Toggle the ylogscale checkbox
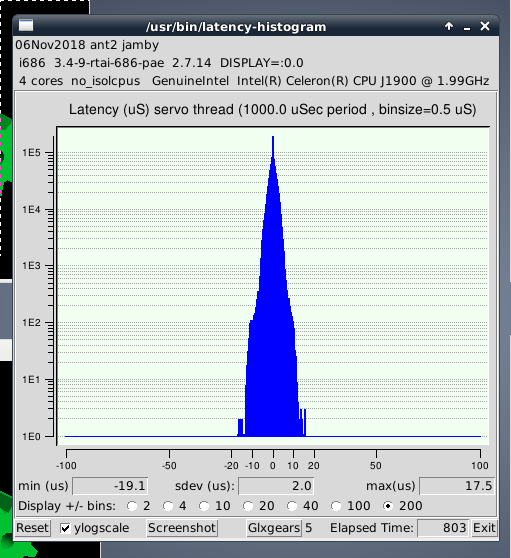This screenshot has height=558, width=511. point(65,528)
